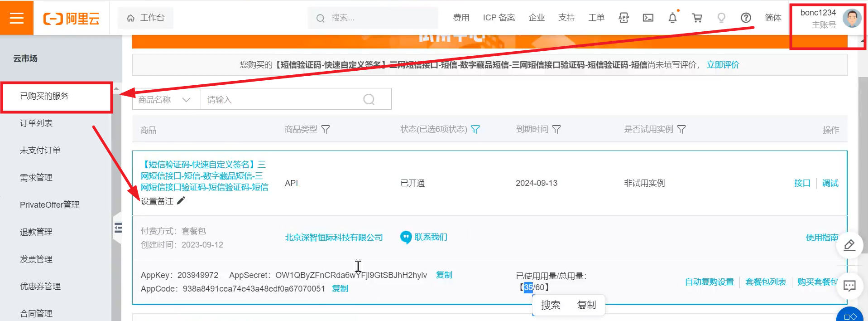Viewport: 868px width, 321px height.
Task: Open the bonc1234 account avatar
Action: 852,19
